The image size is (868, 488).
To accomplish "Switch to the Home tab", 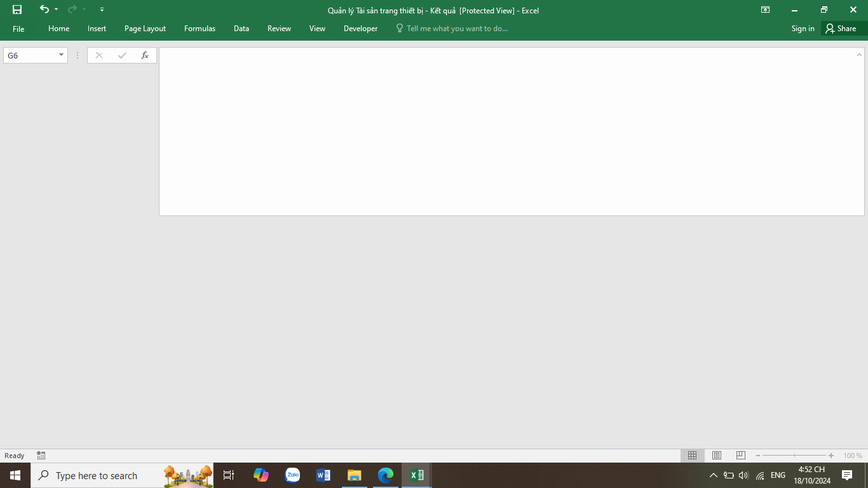I will tap(58, 29).
